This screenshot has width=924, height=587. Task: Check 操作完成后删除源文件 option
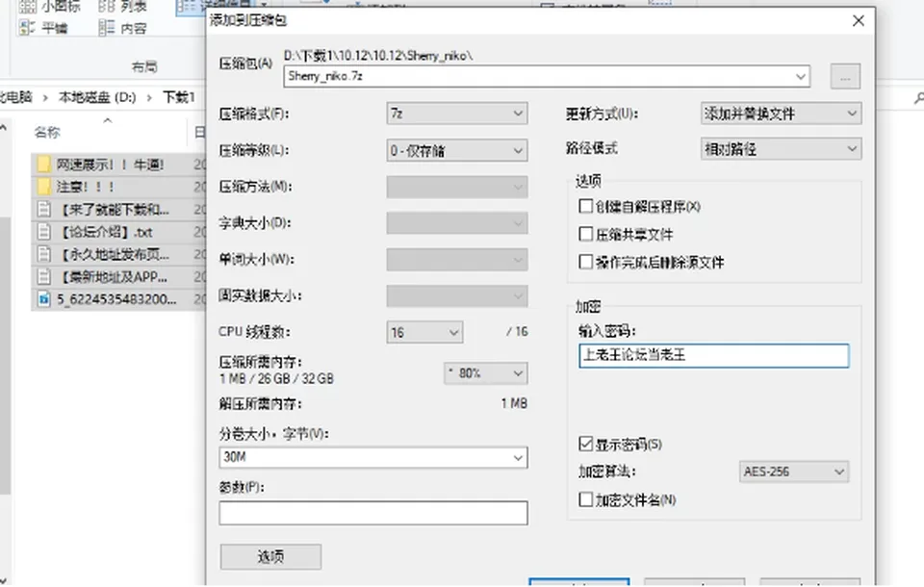[586, 262]
